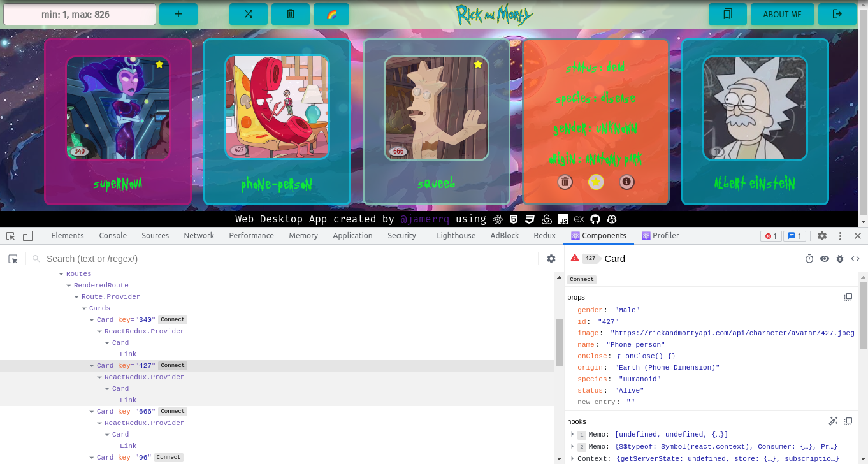This screenshot has width=868, height=464.
Task: Open the Network tab in DevTools
Action: (199, 236)
